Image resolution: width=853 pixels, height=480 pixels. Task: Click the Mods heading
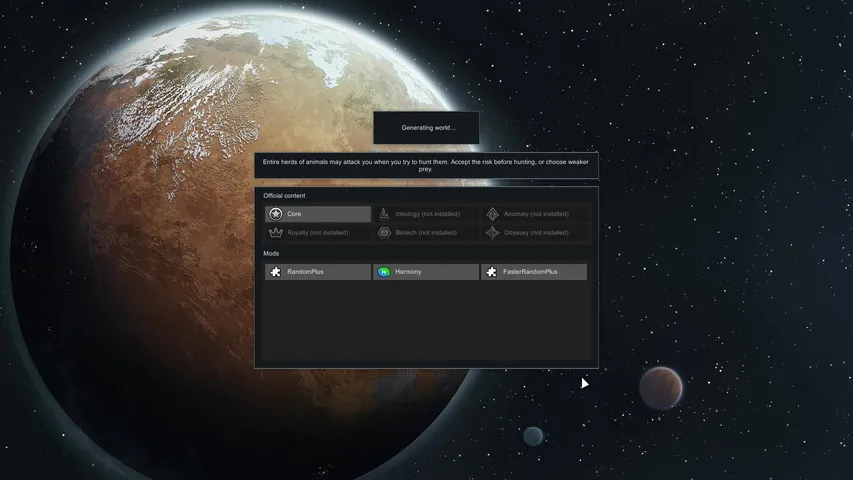point(271,253)
